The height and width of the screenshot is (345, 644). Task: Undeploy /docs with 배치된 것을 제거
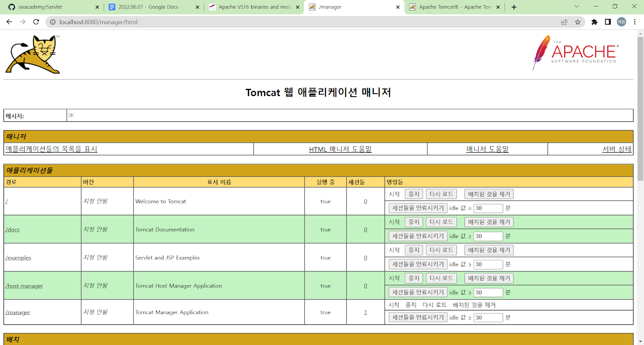[x=489, y=222]
